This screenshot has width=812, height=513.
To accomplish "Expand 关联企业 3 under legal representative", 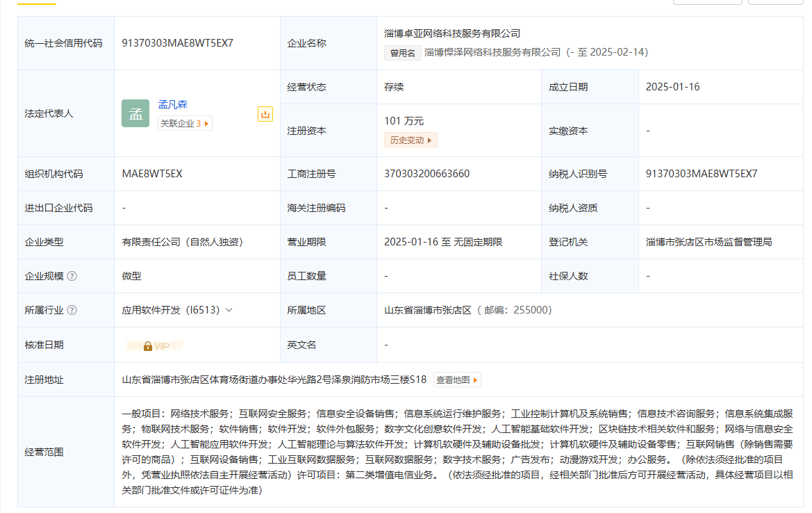I will point(185,124).
